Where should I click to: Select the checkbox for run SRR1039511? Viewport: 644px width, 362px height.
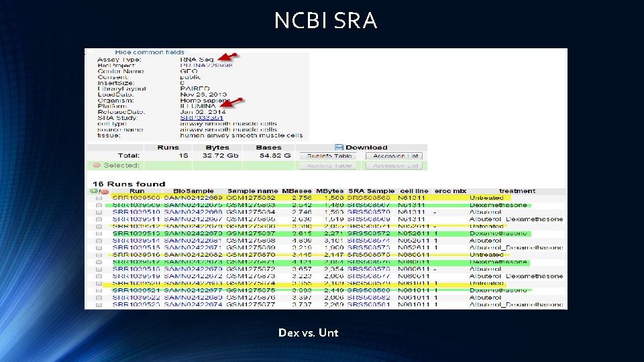tap(99, 219)
